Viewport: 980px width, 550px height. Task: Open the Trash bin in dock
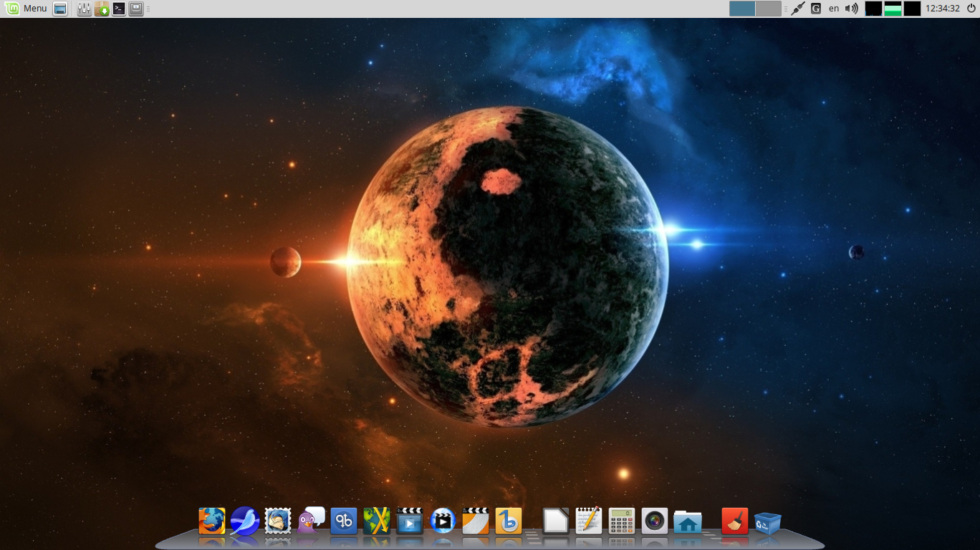tap(768, 522)
